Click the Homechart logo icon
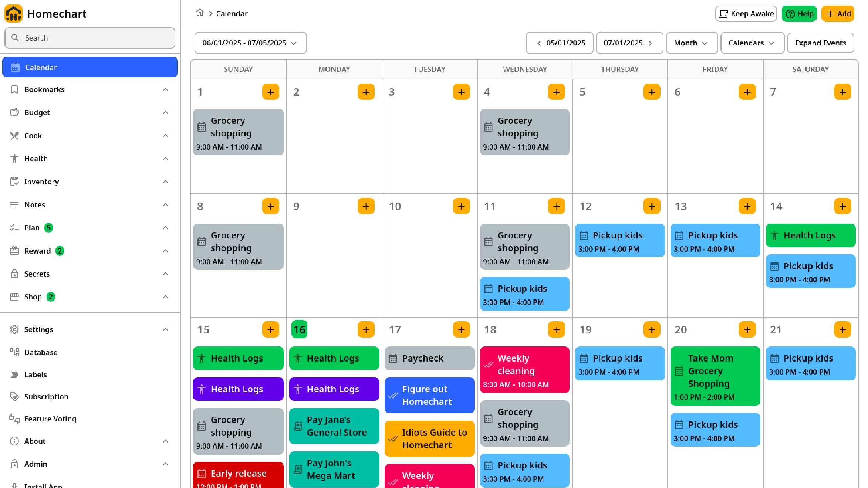 click(x=14, y=14)
